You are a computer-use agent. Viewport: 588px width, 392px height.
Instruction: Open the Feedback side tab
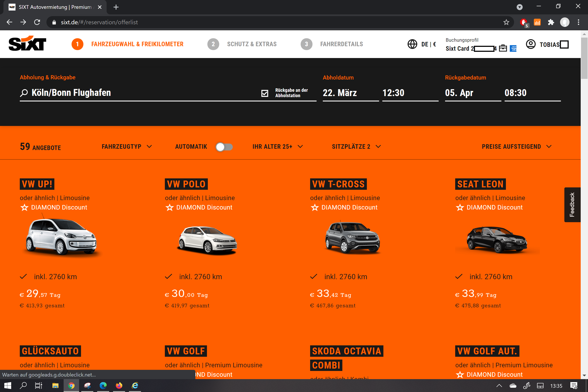click(x=572, y=205)
